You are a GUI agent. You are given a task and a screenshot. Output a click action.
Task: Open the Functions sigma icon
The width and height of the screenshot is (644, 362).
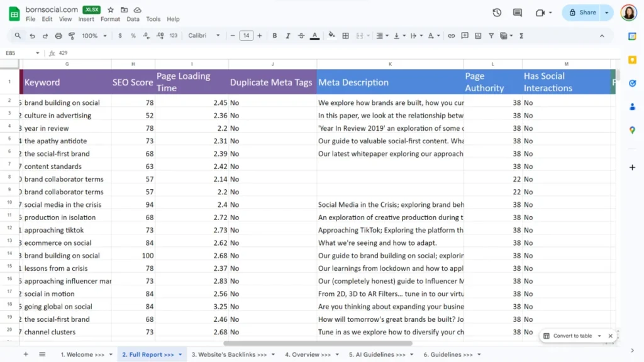click(x=521, y=36)
